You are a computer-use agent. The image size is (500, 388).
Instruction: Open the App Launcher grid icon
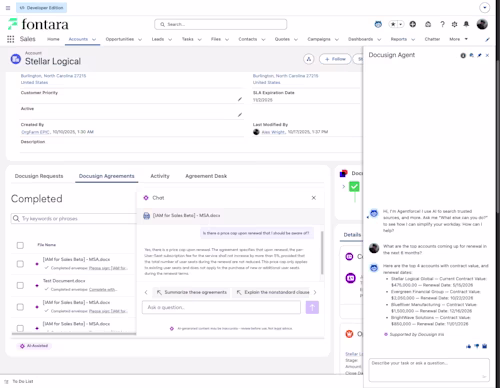(x=11, y=39)
